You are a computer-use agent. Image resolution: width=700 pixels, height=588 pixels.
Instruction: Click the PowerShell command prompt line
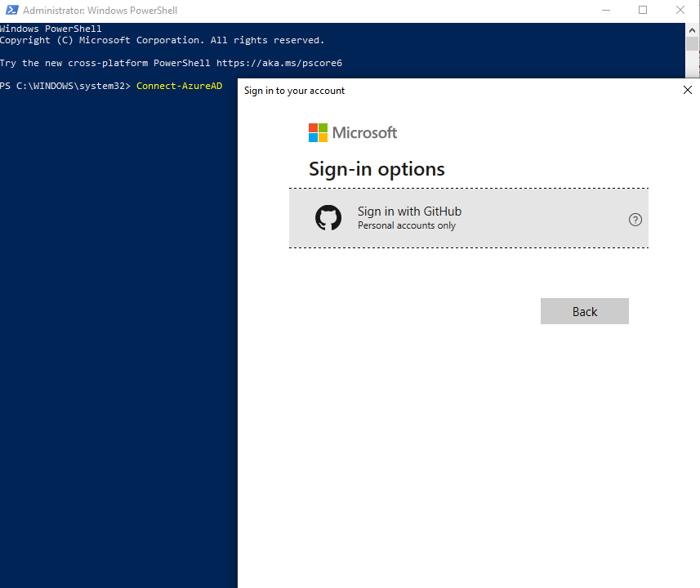(65, 85)
